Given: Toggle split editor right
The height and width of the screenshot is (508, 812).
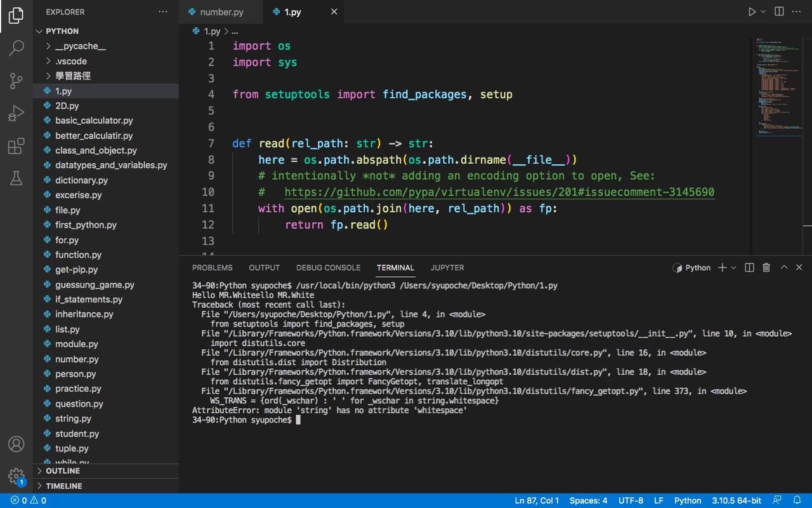Looking at the screenshot, I should [x=779, y=12].
